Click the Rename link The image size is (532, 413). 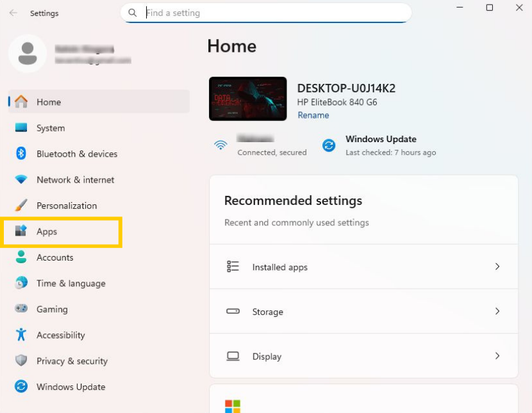[313, 115]
